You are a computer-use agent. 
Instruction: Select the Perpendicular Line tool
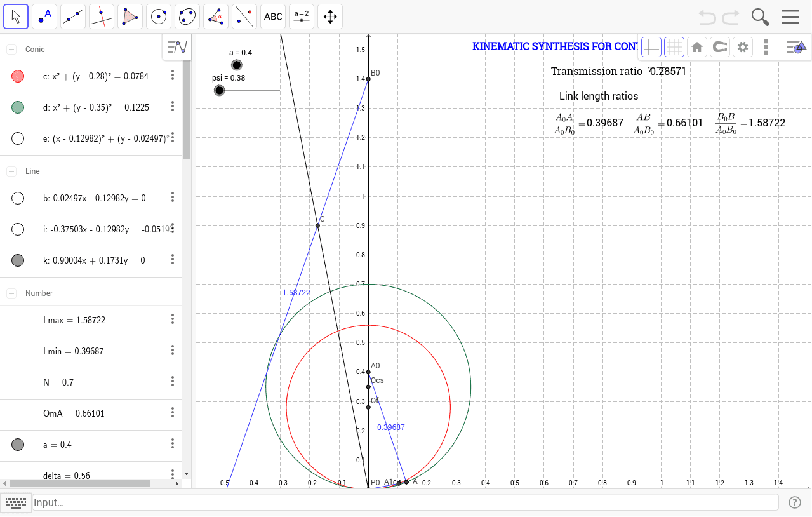tap(102, 17)
